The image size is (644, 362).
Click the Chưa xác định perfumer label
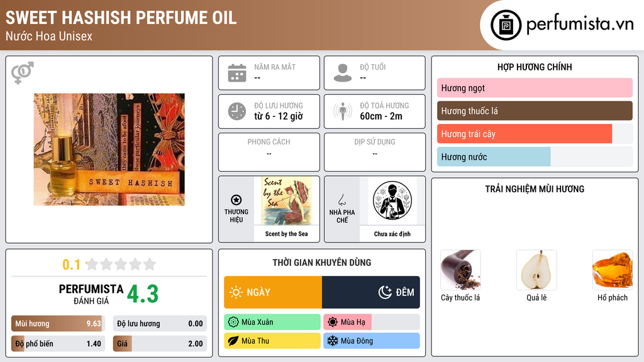coord(392,234)
